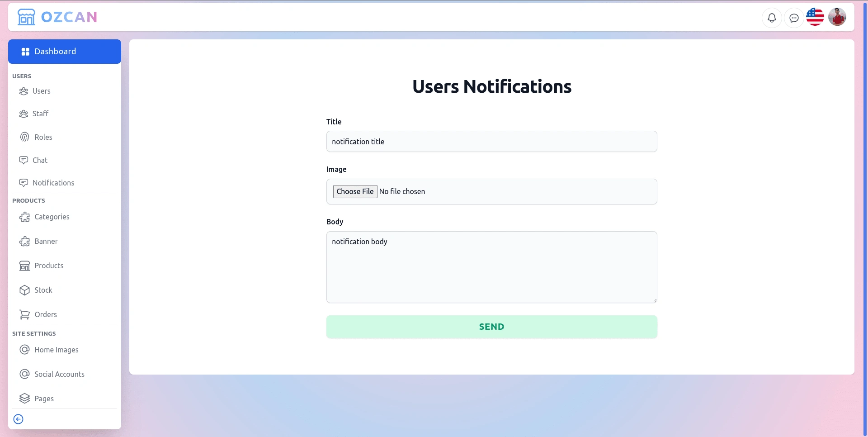Focus the notification title input field
This screenshot has height=437, width=868.
[492, 142]
